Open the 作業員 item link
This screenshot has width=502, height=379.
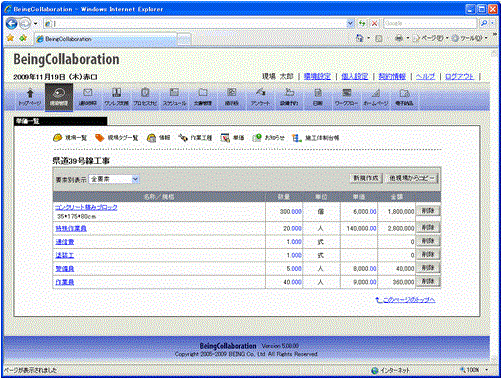tap(65, 282)
